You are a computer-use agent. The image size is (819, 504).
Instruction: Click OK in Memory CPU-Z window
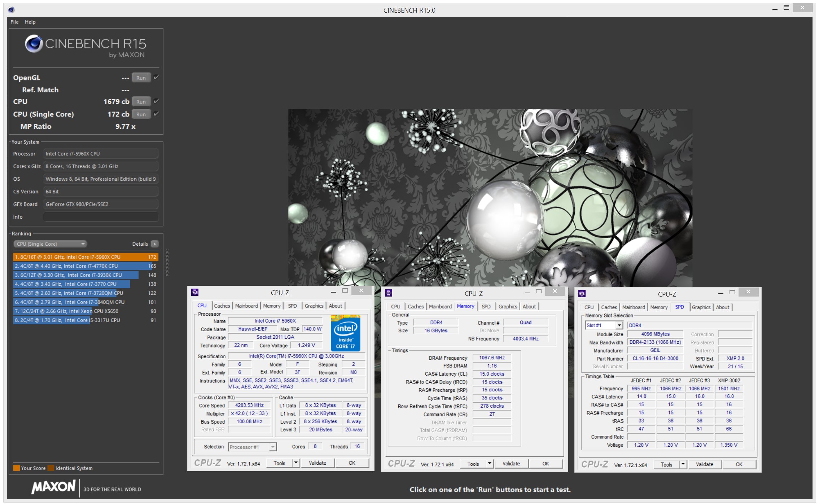[546, 464]
